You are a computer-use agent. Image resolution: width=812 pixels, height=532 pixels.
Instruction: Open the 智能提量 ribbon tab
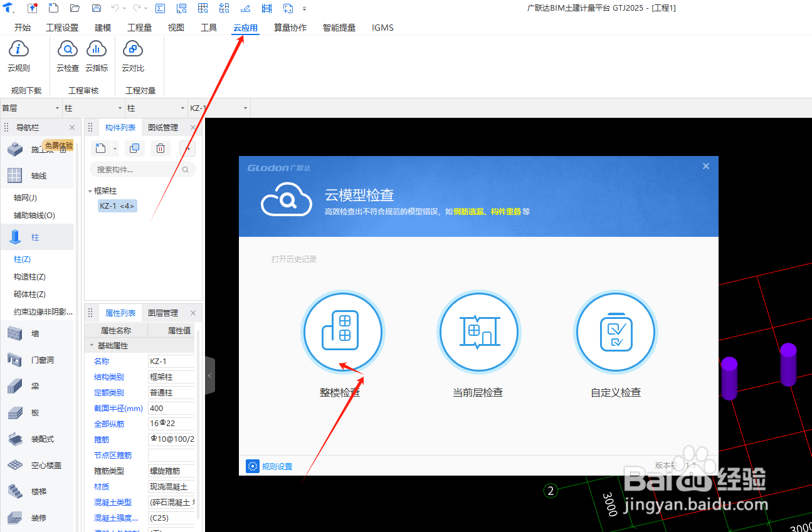(339, 28)
